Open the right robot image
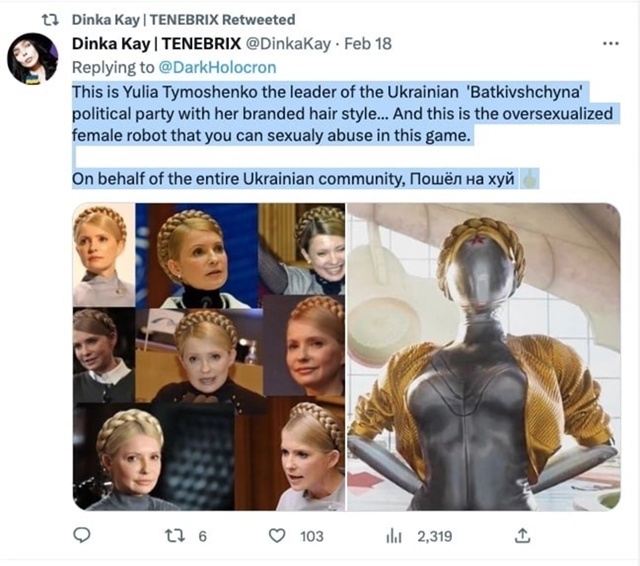The image size is (640, 566). pos(483,357)
